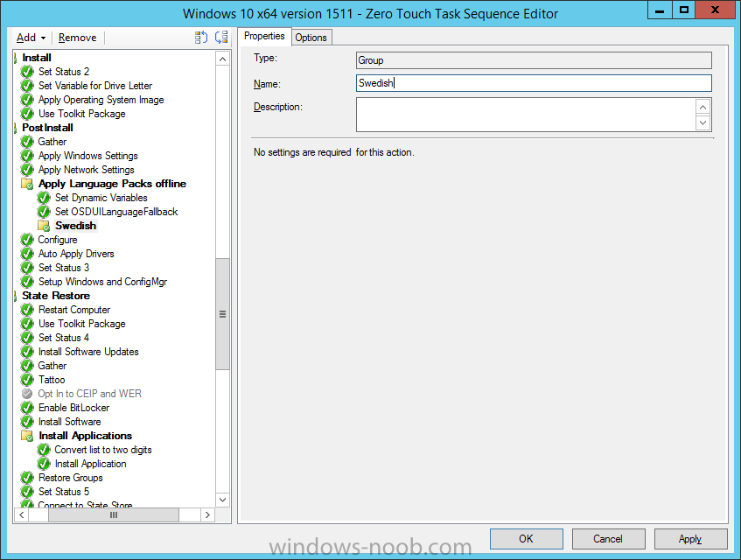Click Description box scroll up arrow

(x=703, y=108)
